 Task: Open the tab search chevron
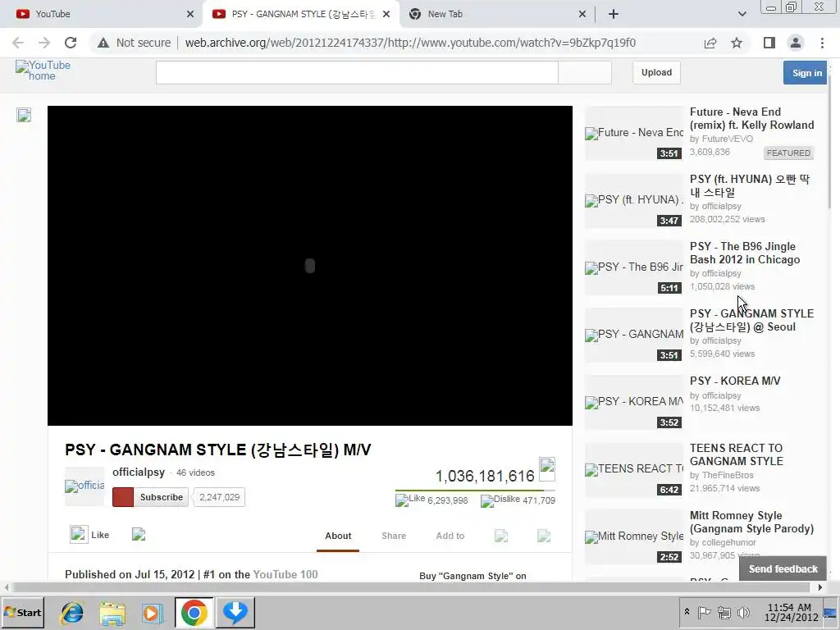tap(742, 14)
